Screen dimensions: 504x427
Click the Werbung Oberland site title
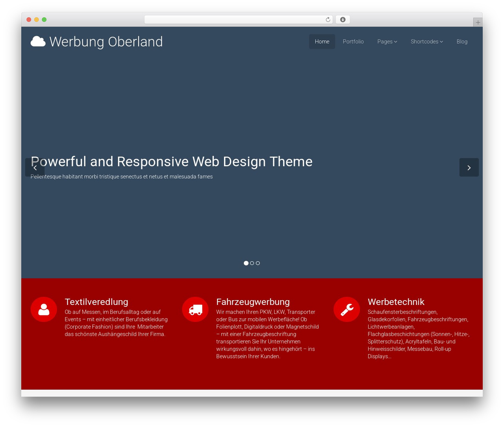tap(106, 42)
